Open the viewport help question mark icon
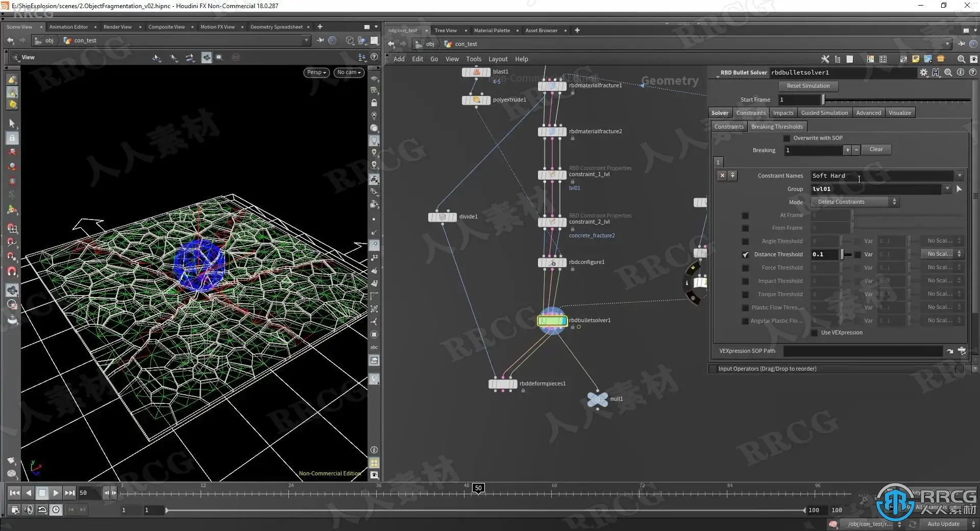This screenshot has height=531, width=980. (x=374, y=57)
